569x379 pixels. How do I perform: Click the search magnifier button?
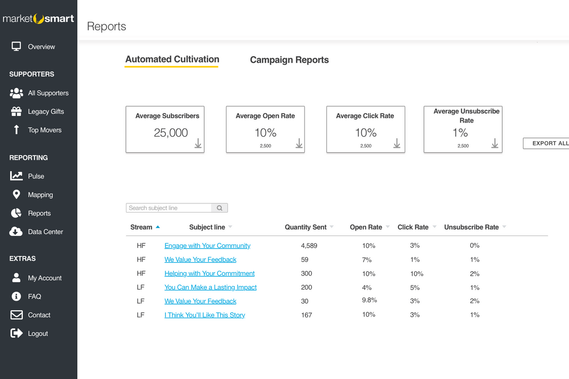[220, 208]
